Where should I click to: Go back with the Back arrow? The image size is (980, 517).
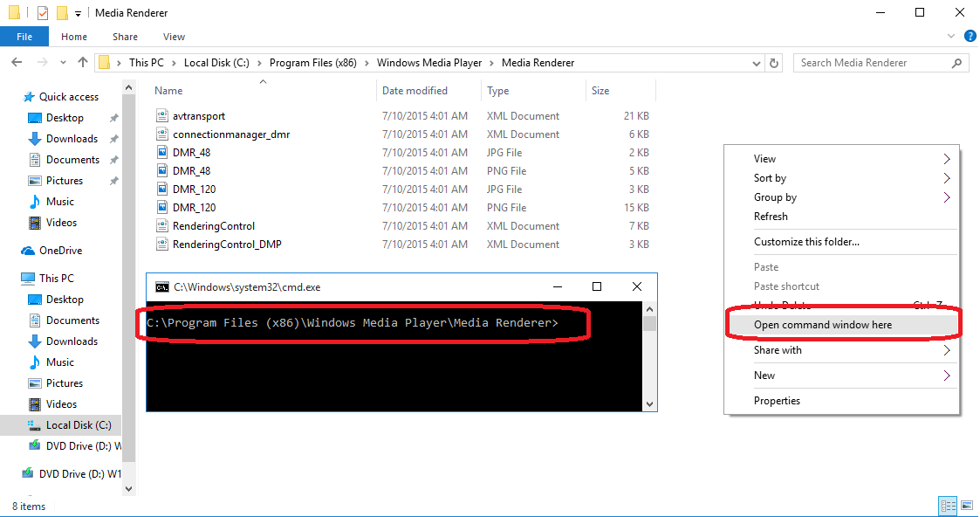click(x=17, y=63)
